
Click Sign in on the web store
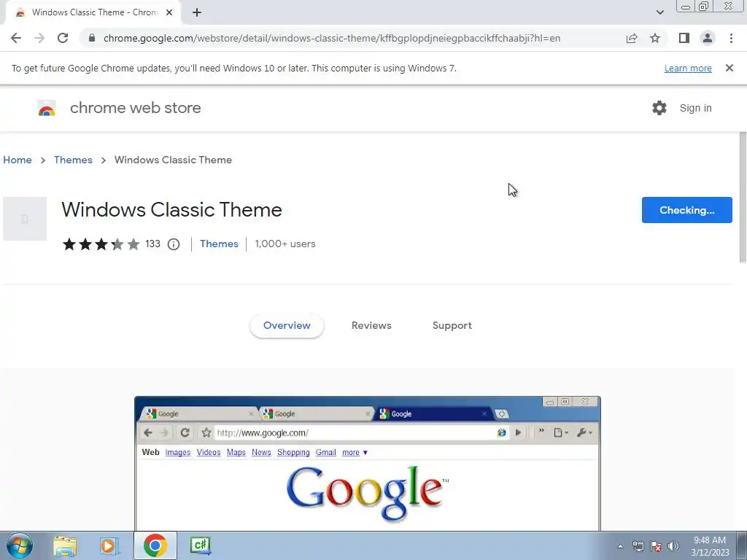click(x=695, y=108)
